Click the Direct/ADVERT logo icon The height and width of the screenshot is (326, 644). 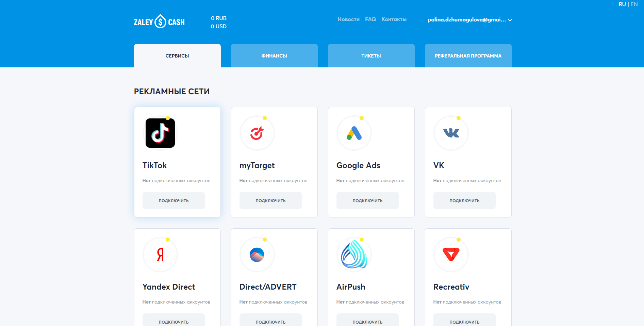257,255
